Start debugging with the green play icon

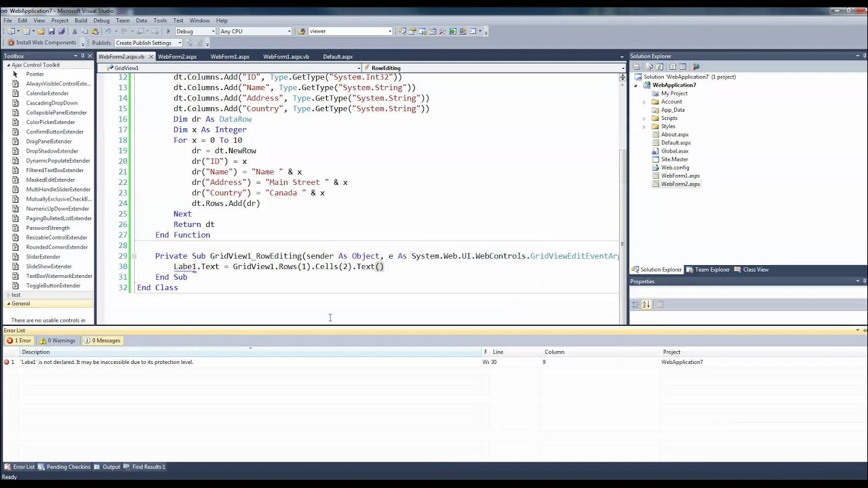[168, 31]
